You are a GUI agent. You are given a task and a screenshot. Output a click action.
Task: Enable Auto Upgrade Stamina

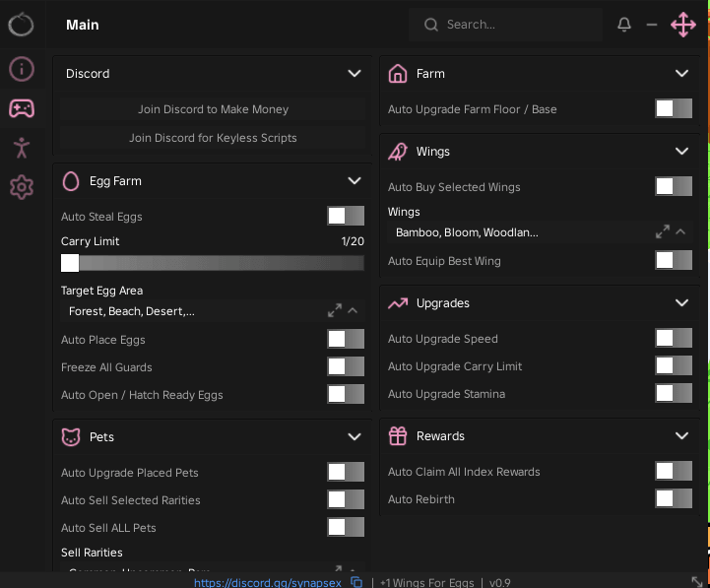pyautogui.click(x=674, y=394)
